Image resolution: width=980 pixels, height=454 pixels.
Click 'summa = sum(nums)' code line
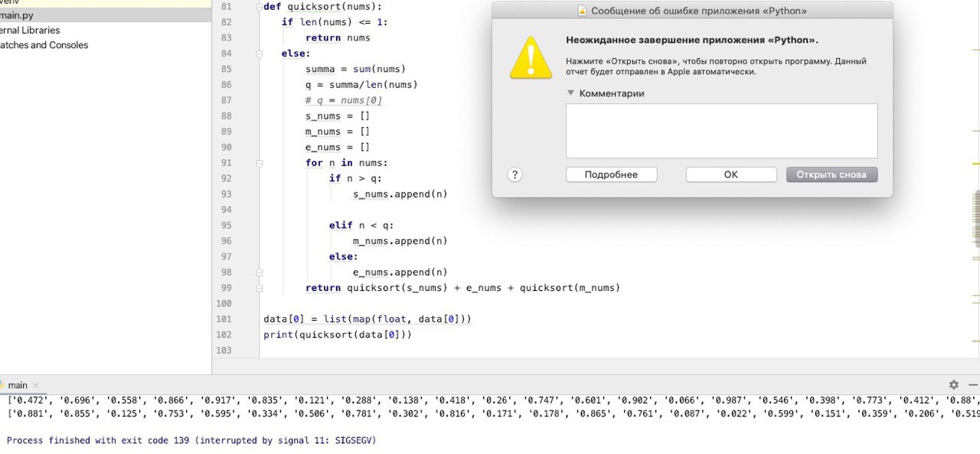355,69
